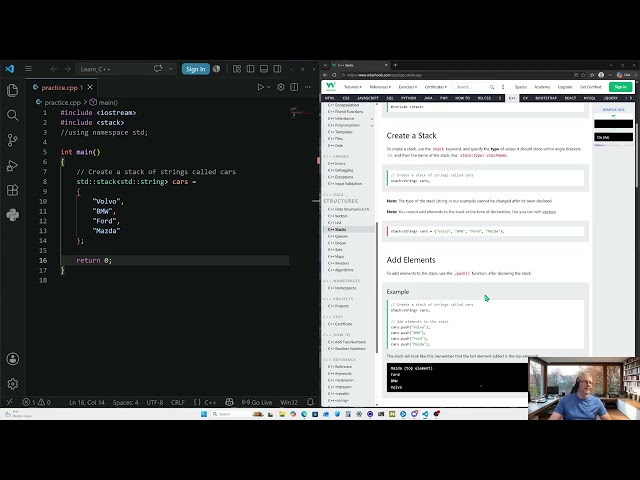The width and height of the screenshot is (640, 480).
Task: Click Win32 configuration in status bar
Action: [x=289, y=402]
